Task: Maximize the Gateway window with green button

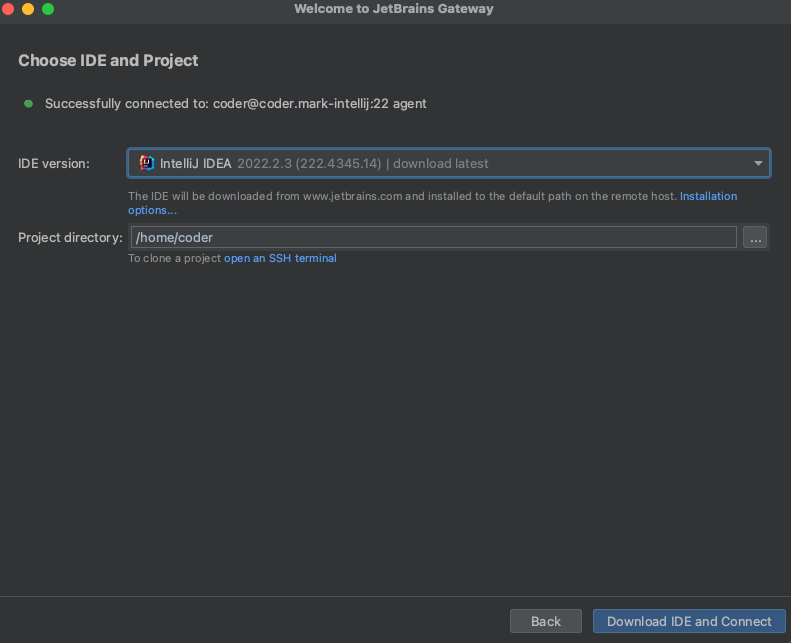Action: click(x=47, y=9)
